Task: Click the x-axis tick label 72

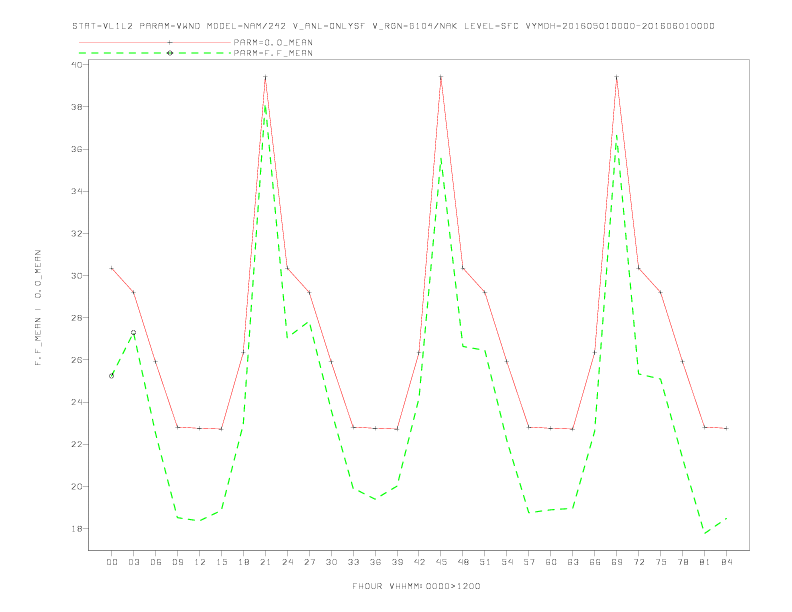Action: coord(638,562)
